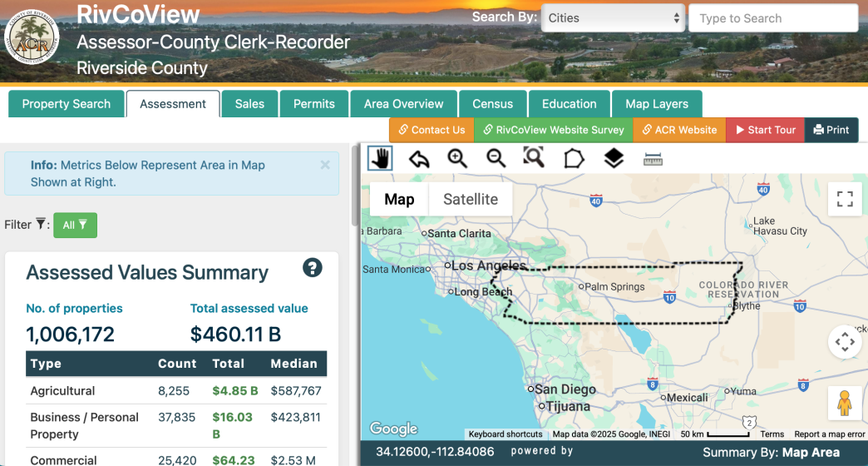Open help for Assessed Values Summary
Viewport: 868px width, 466px height.
312,268
